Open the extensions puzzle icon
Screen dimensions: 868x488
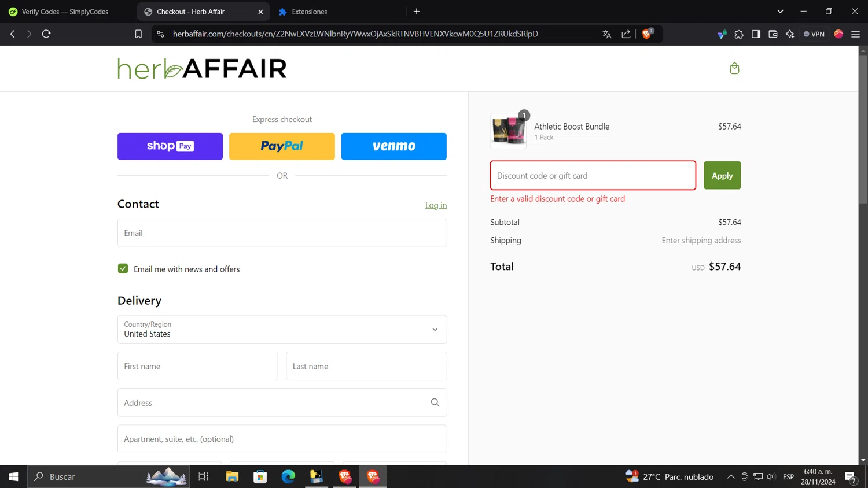tap(739, 34)
